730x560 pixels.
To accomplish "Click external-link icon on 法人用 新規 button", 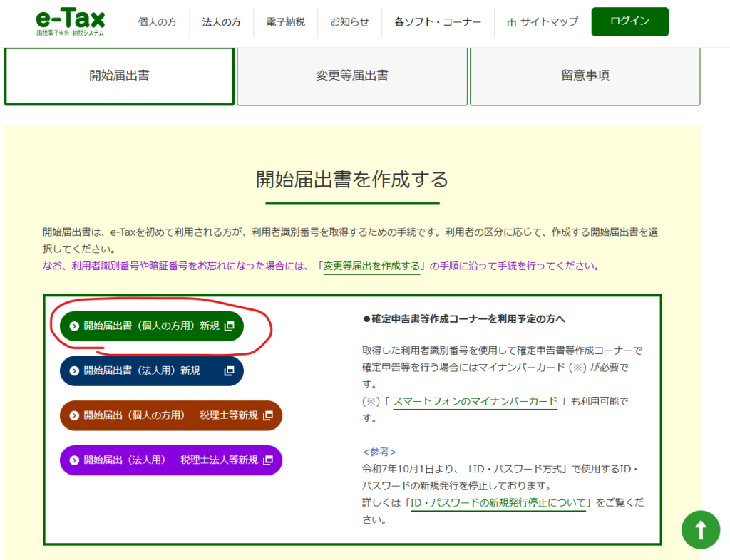I will (229, 370).
